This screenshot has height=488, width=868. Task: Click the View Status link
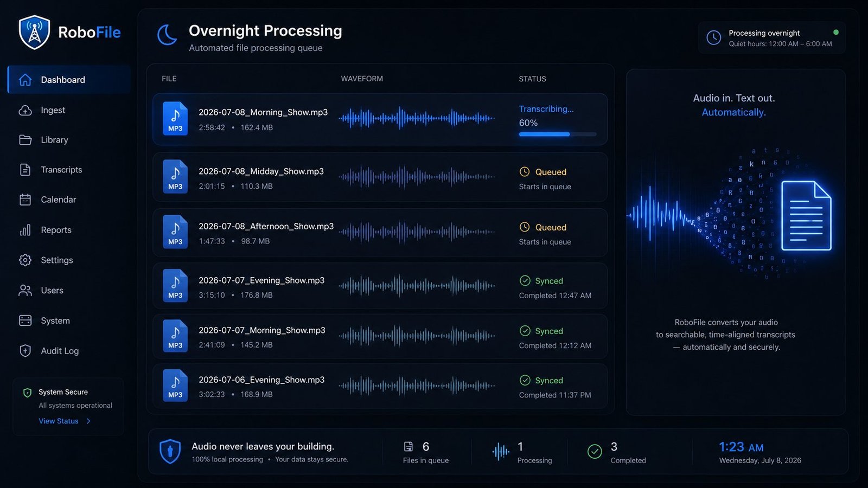59,421
